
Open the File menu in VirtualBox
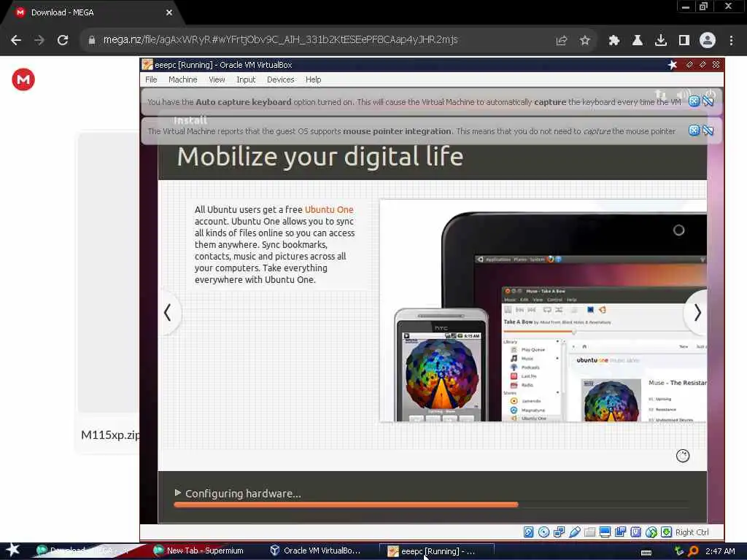coord(151,79)
